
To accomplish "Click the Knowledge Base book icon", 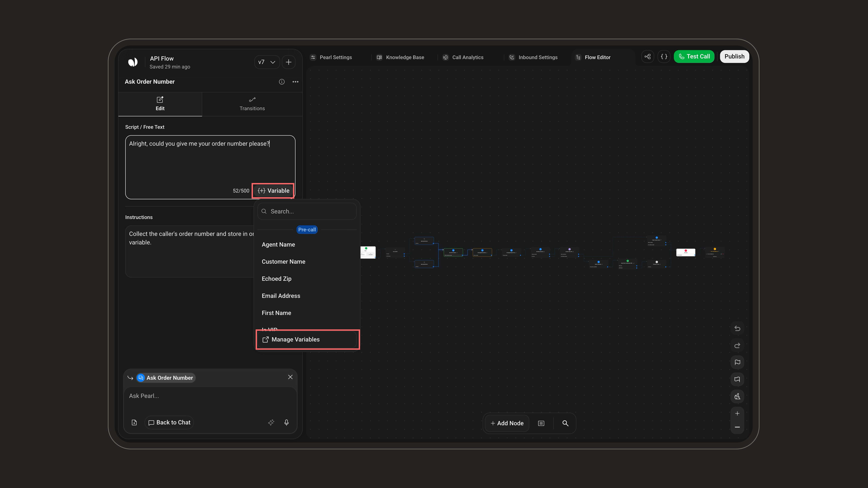I will [379, 57].
